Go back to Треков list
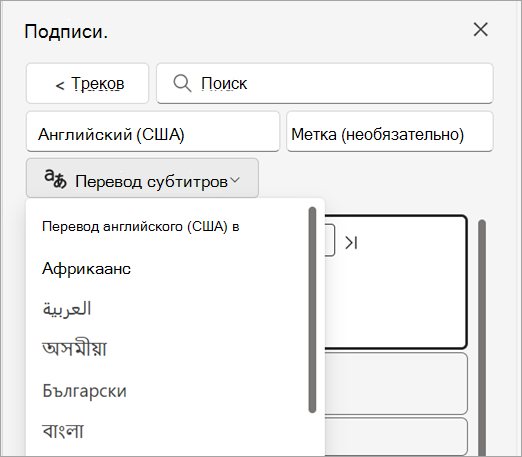Viewport: 522px width, 457px height. tap(87, 83)
